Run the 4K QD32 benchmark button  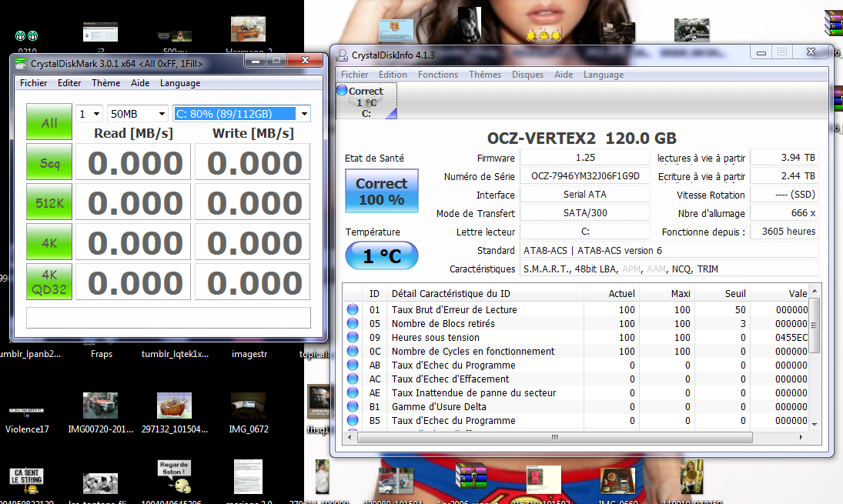click(49, 281)
